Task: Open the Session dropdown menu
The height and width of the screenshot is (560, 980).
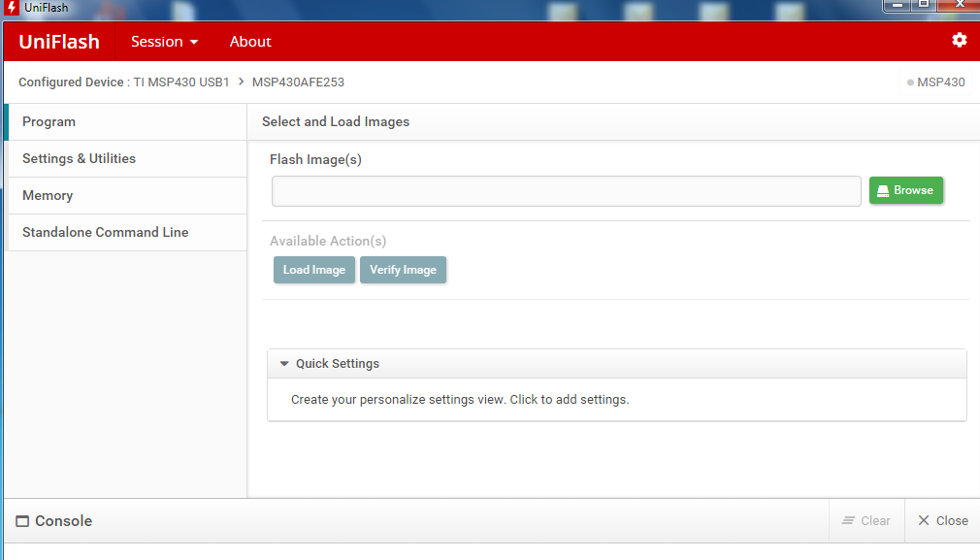Action: pos(164,42)
